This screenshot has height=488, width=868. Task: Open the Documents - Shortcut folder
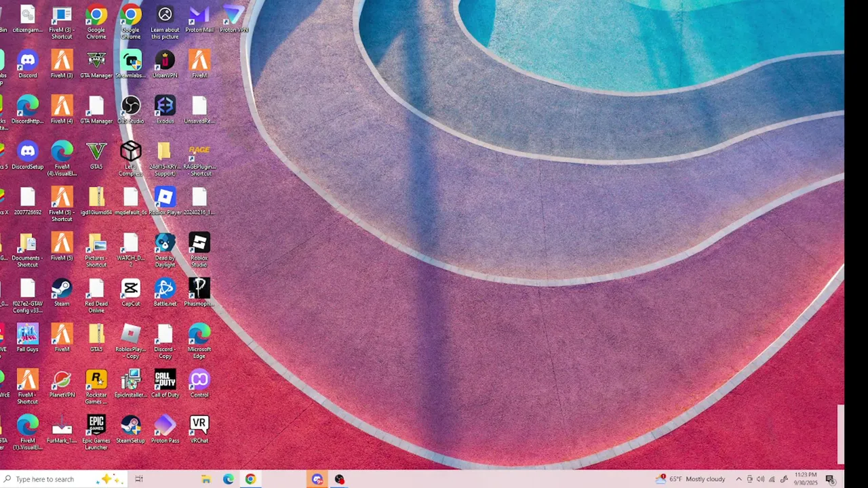point(28,250)
